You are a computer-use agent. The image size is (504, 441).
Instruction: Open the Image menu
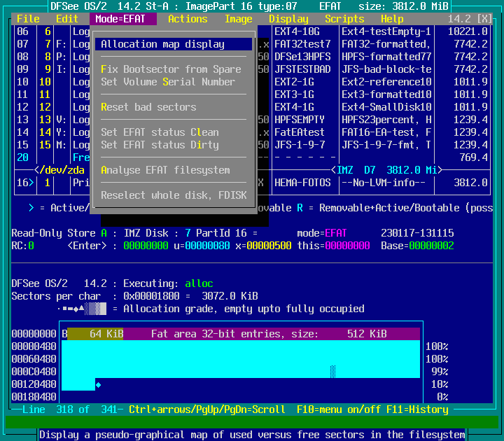[239, 19]
